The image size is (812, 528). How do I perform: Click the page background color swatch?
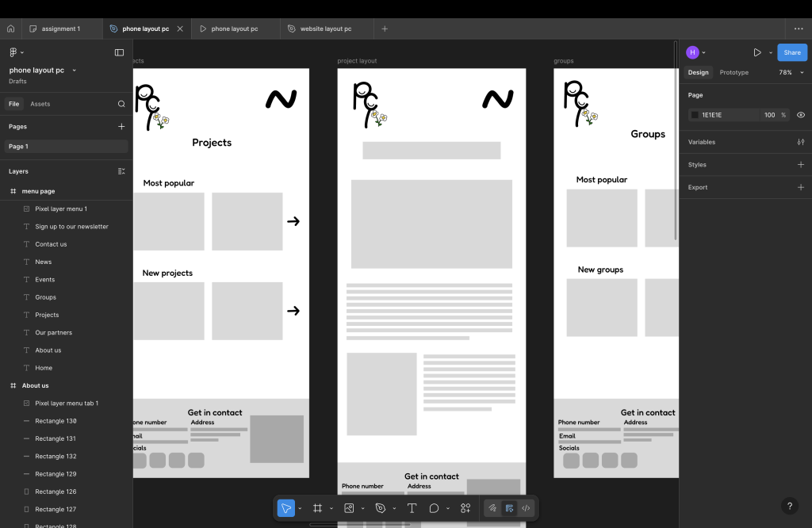click(695, 115)
